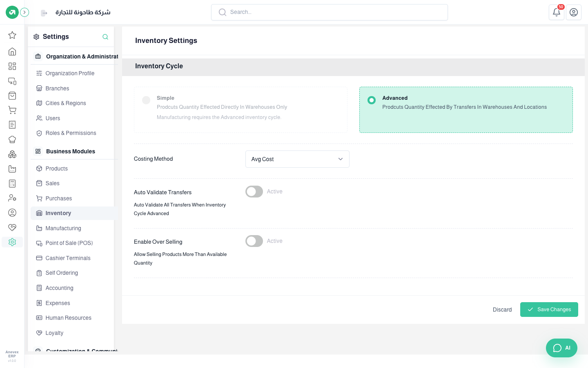
Task: Click Save Changes button
Action: click(549, 310)
